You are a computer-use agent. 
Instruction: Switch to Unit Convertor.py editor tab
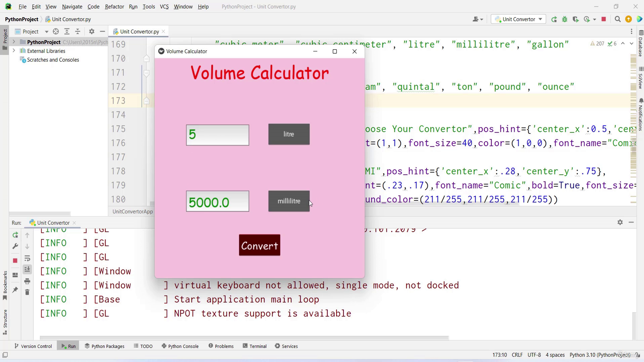(139, 32)
